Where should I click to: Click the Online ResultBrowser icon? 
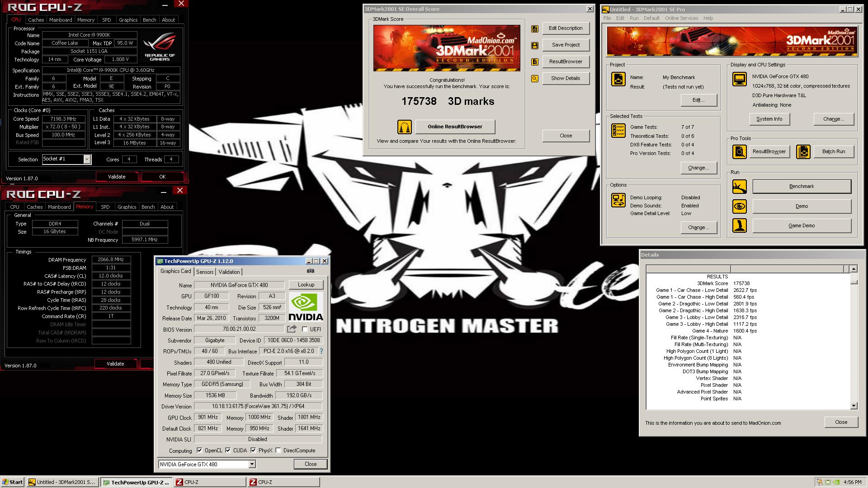pos(405,127)
